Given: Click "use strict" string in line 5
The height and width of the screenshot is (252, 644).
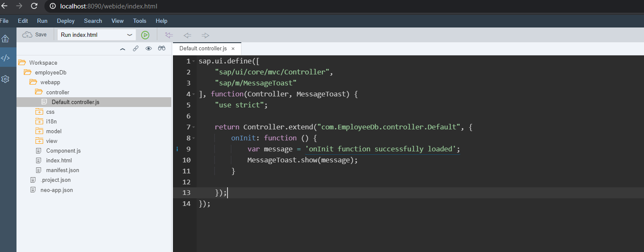Looking at the screenshot, I should 239,105.
